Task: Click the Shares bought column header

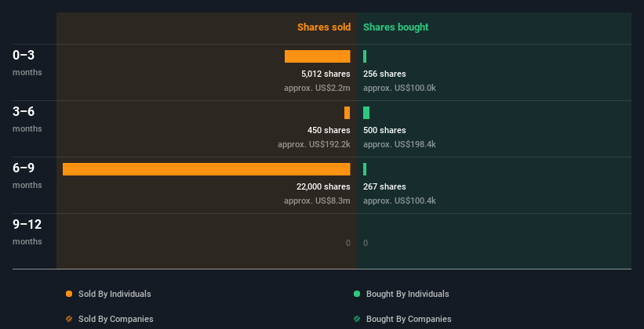Action: click(396, 27)
